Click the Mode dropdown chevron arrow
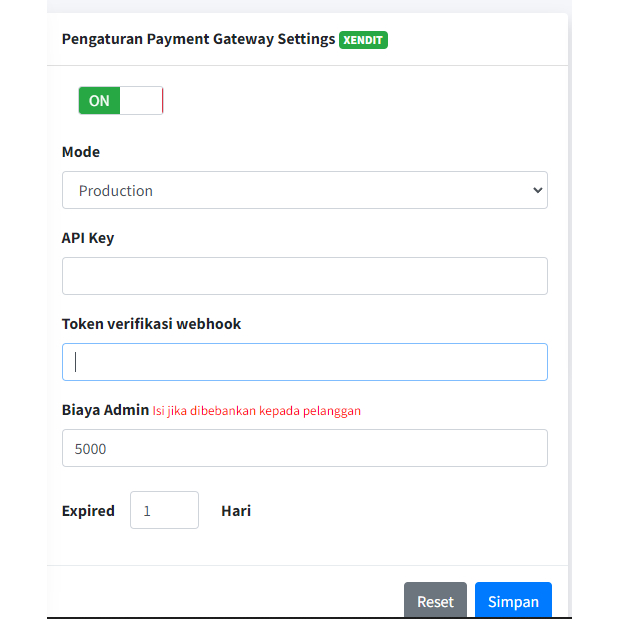The width and height of the screenshot is (619, 619). click(537, 190)
